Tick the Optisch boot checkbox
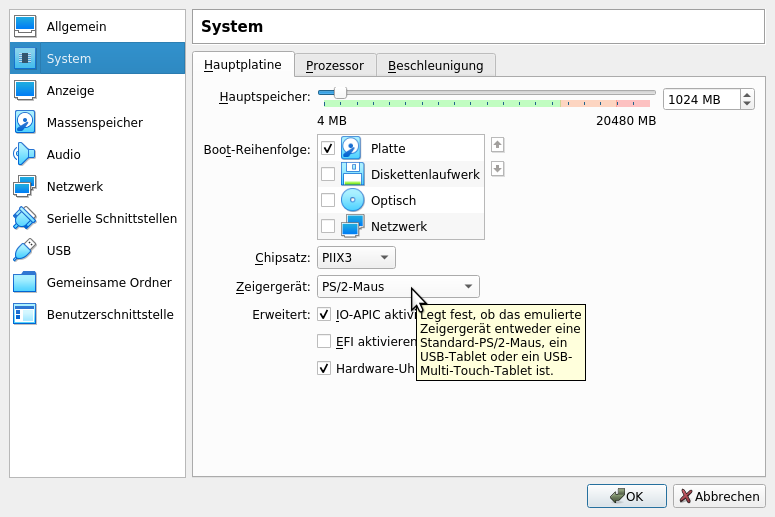The image size is (775, 517). pyautogui.click(x=328, y=200)
